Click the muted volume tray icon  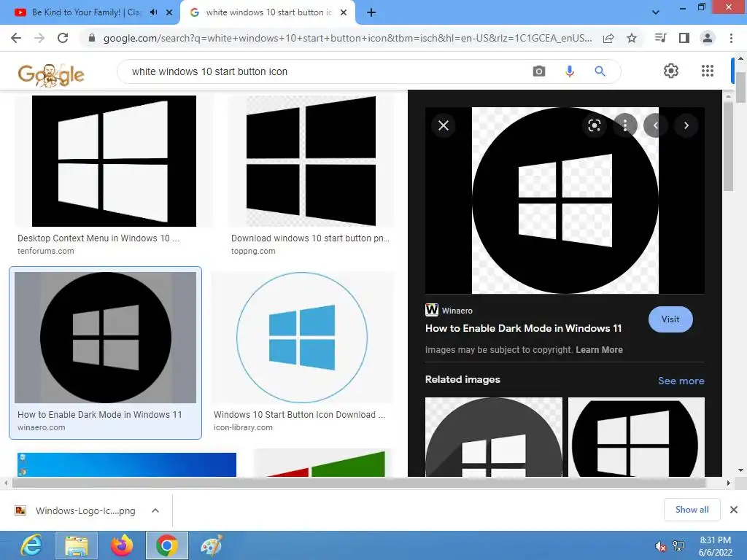click(660, 546)
